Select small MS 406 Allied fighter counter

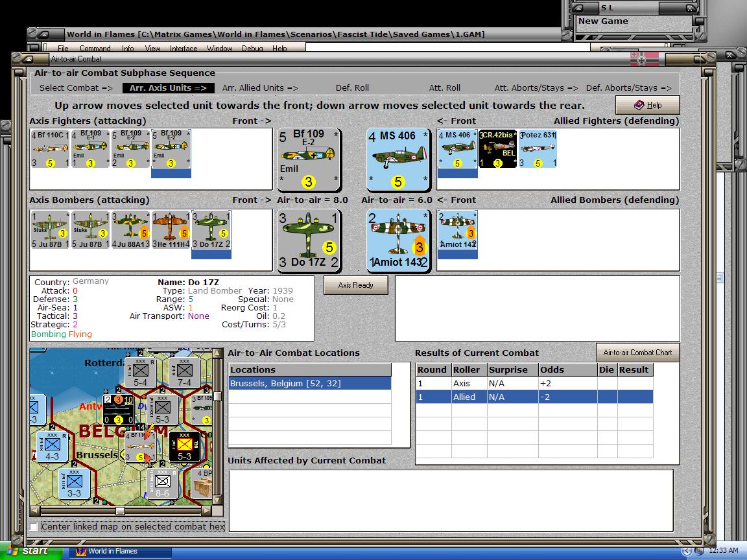pos(457,149)
